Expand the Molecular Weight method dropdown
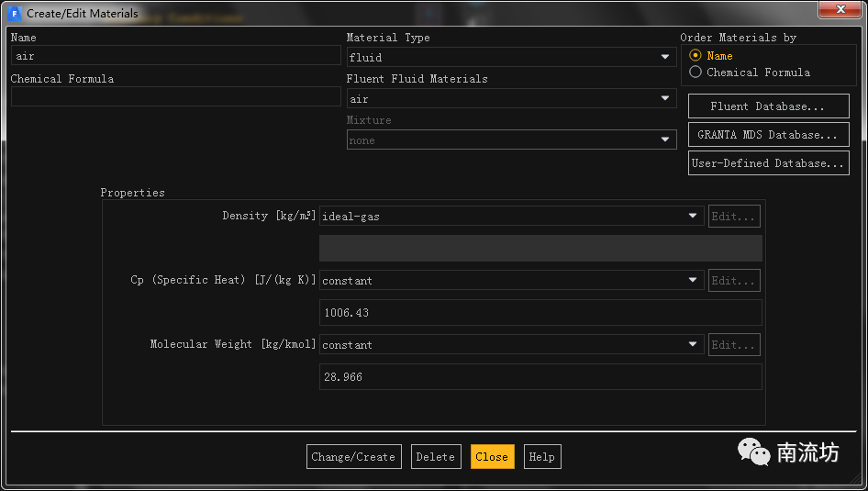The width and height of the screenshot is (868, 491). pyautogui.click(x=511, y=344)
